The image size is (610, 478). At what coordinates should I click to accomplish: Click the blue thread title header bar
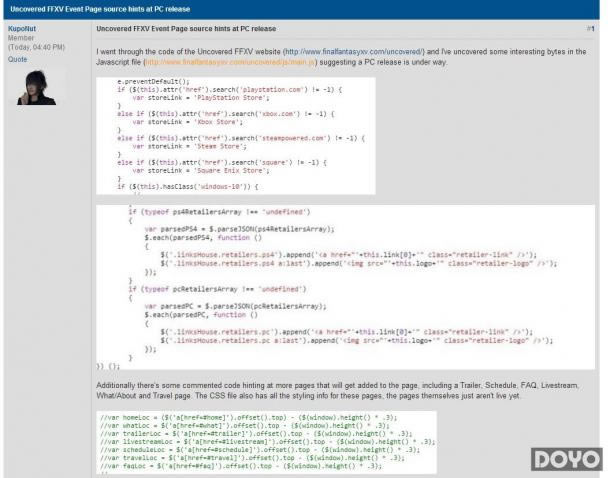[x=301, y=9]
